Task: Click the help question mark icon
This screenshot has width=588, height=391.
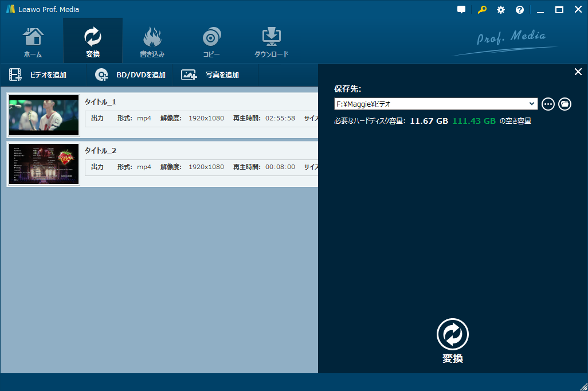Action: (519, 9)
